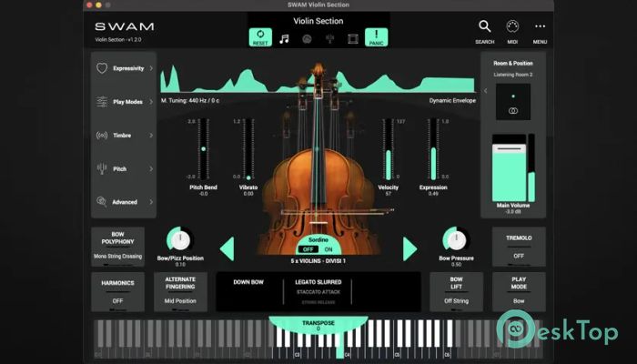Image resolution: width=637 pixels, height=364 pixels.
Task: Open SEARCH with the magnifier icon
Action: pyautogui.click(x=485, y=30)
